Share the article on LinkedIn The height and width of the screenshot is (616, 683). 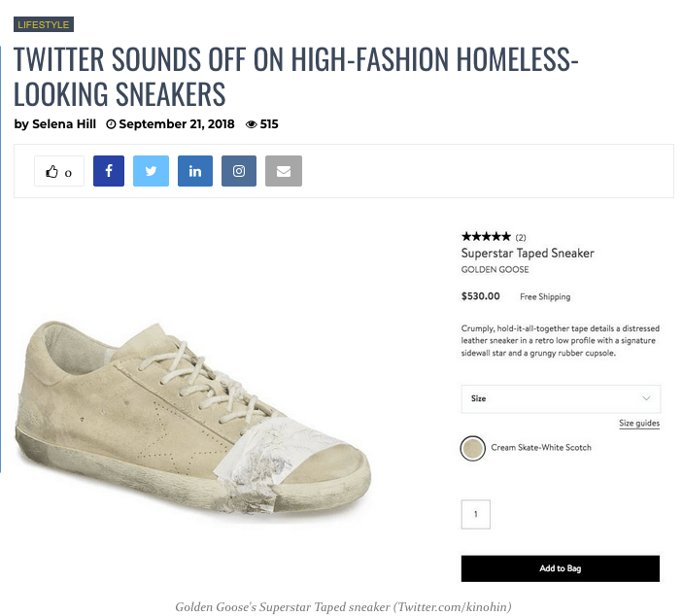click(x=195, y=171)
